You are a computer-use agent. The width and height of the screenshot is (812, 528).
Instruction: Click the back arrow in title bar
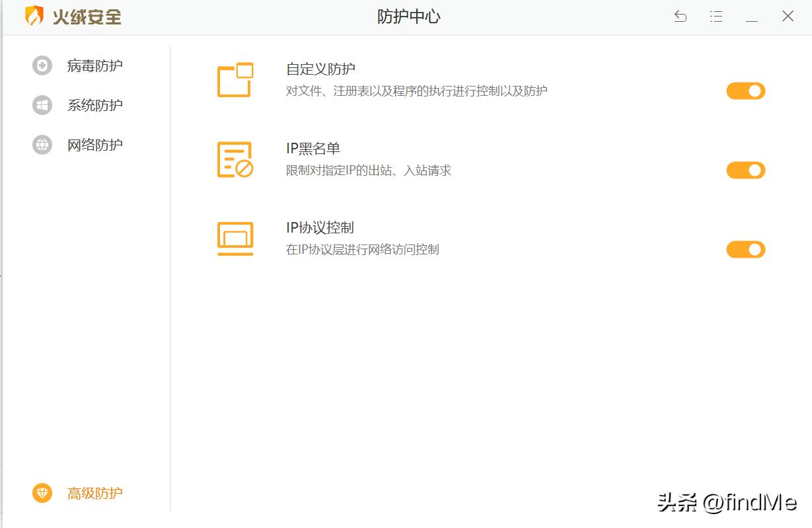[x=680, y=16]
